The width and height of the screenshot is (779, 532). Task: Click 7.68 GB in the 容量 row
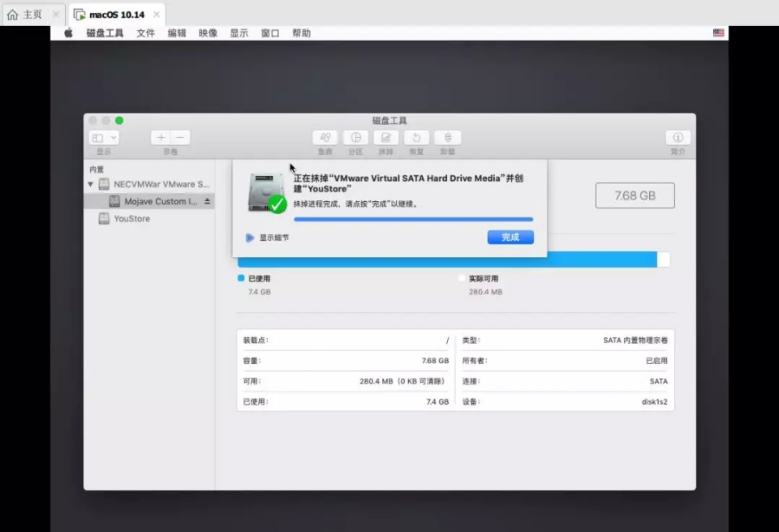point(435,361)
